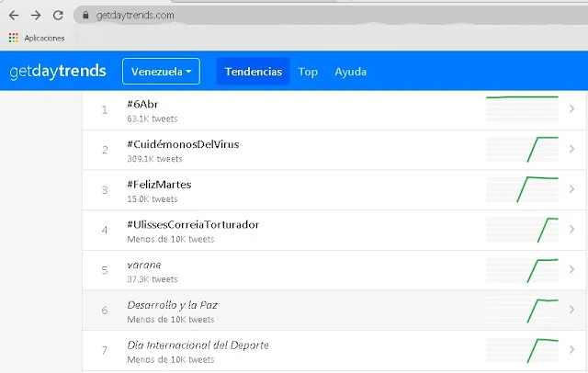Open the Aplicaciones apps grid icon
Image resolution: width=588 pixels, height=373 pixels.
(14, 38)
